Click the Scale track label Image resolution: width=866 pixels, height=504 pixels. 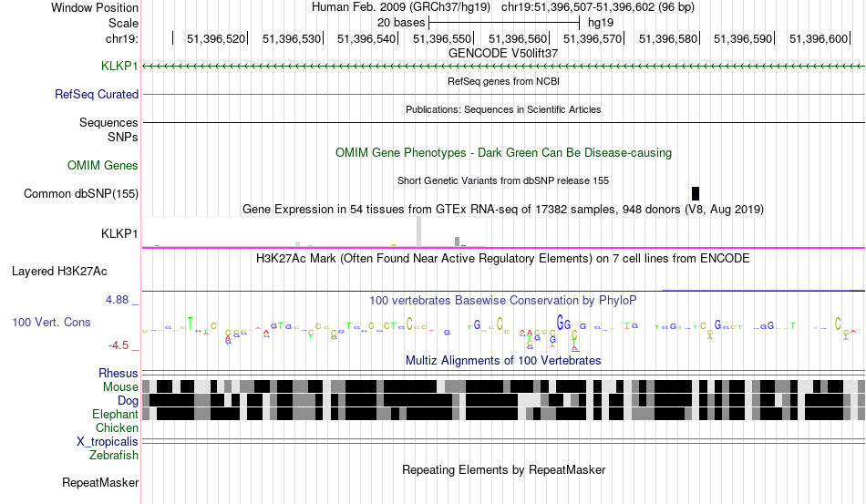coord(123,23)
